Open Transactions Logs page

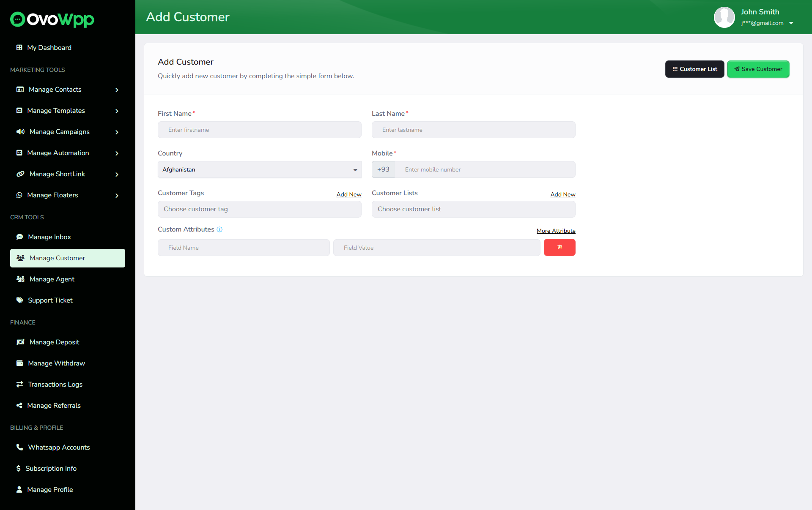[55, 385]
